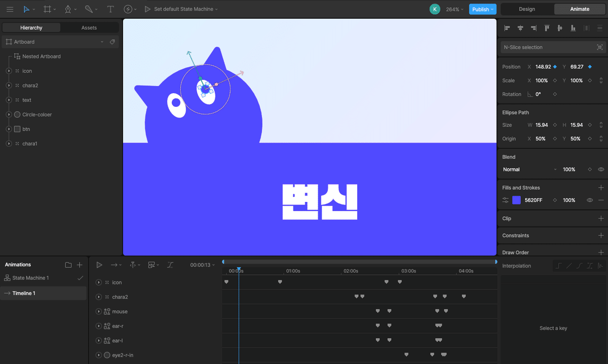
Task: Switch to Design mode
Action: point(527,9)
